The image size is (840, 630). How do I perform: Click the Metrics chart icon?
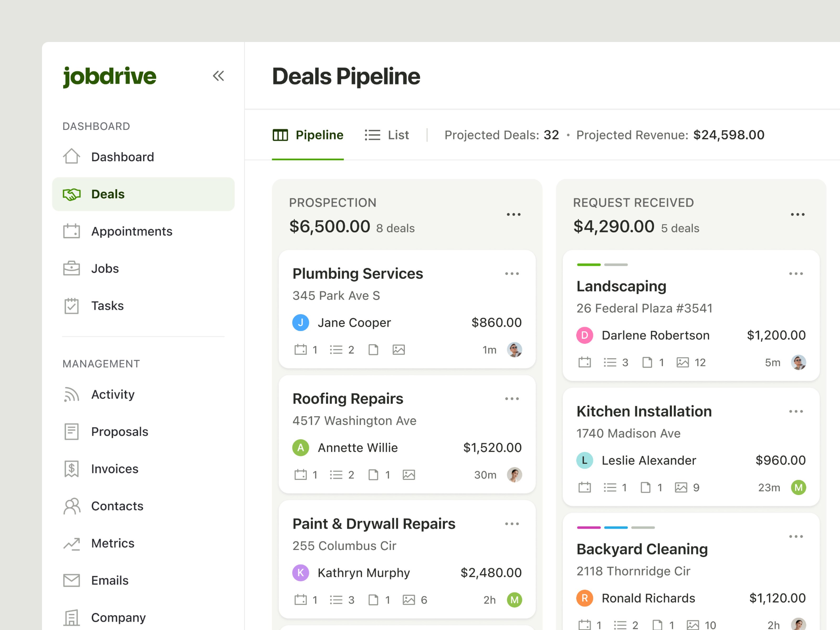[x=71, y=544]
